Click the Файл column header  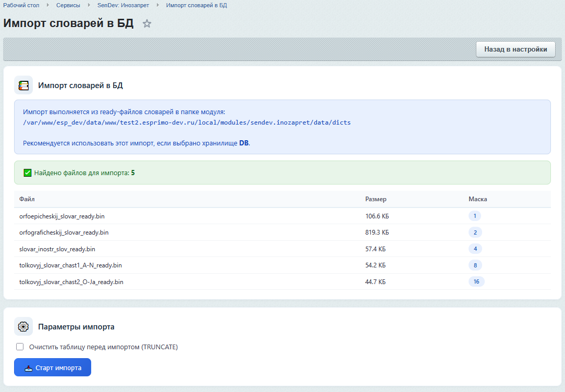(x=27, y=199)
